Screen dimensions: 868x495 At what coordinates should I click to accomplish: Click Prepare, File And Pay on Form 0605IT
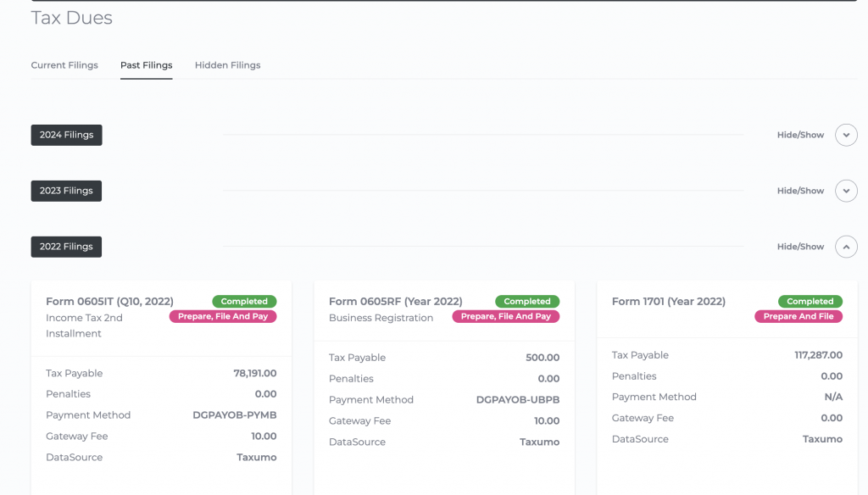click(x=222, y=317)
